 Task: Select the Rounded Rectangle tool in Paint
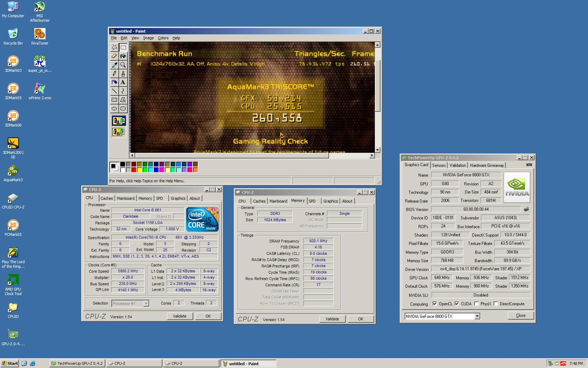[123, 109]
